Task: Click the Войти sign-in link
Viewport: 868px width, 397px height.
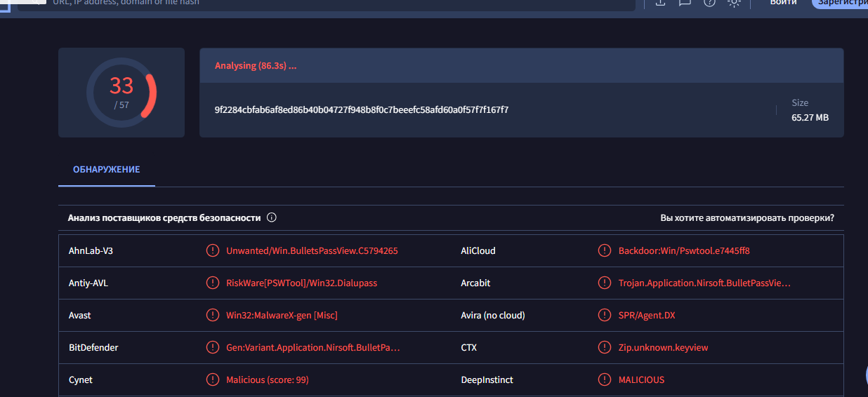Action: point(783,3)
